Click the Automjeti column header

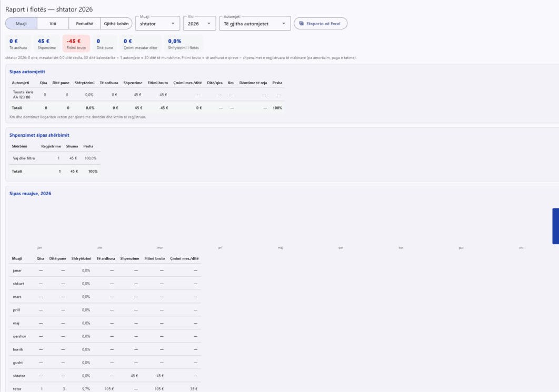pos(21,83)
